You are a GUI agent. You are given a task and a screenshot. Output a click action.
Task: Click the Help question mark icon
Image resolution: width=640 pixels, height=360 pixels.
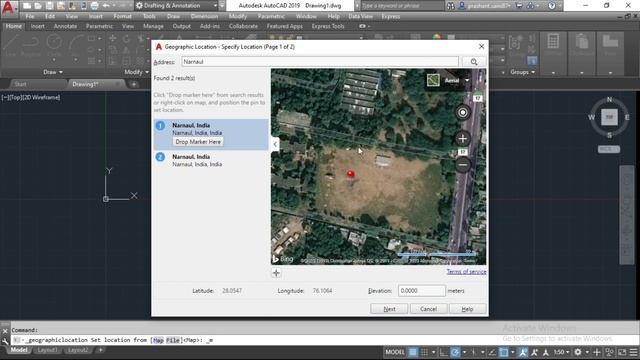[x=551, y=6]
